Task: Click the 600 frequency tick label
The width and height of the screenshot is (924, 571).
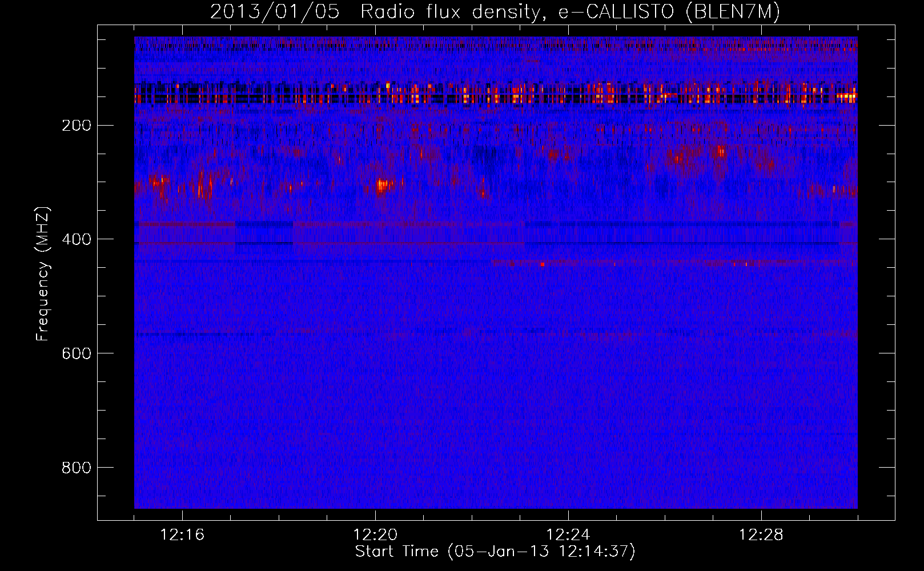Action: click(x=76, y=353)
